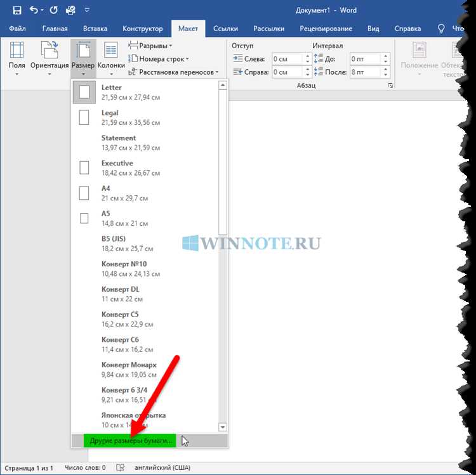This screenshot has height=475, width=476.
Task: Decrease the После spacing with down stepper
Action: 385,75
